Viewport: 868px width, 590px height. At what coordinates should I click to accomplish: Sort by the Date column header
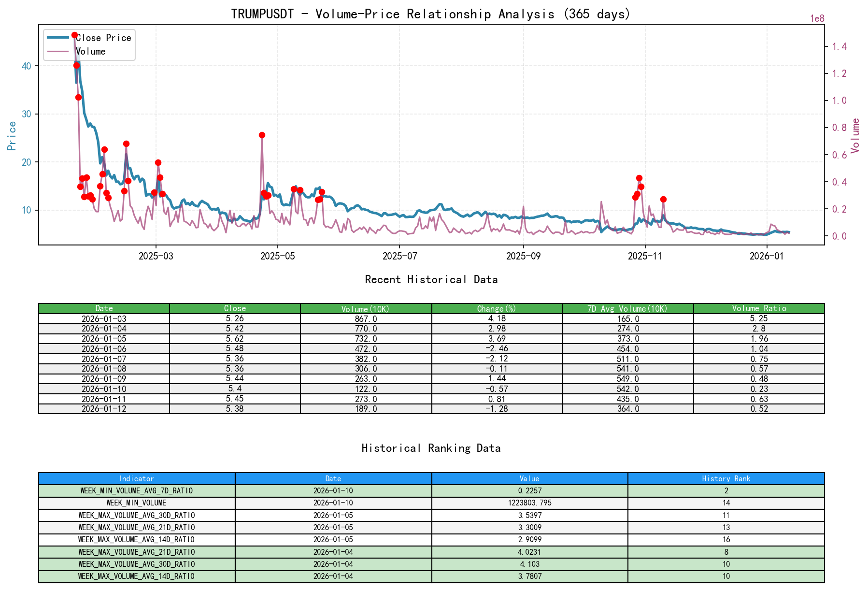(x=104, y=308)
